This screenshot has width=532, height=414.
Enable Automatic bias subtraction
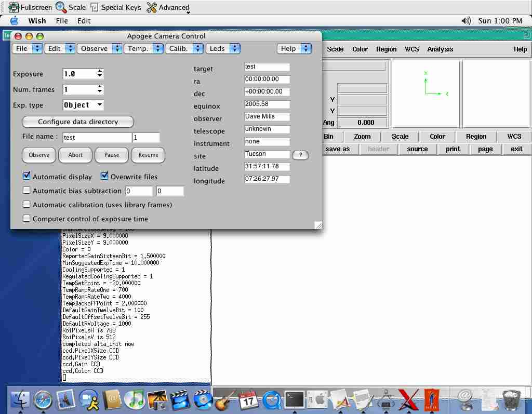coord(26,190)
